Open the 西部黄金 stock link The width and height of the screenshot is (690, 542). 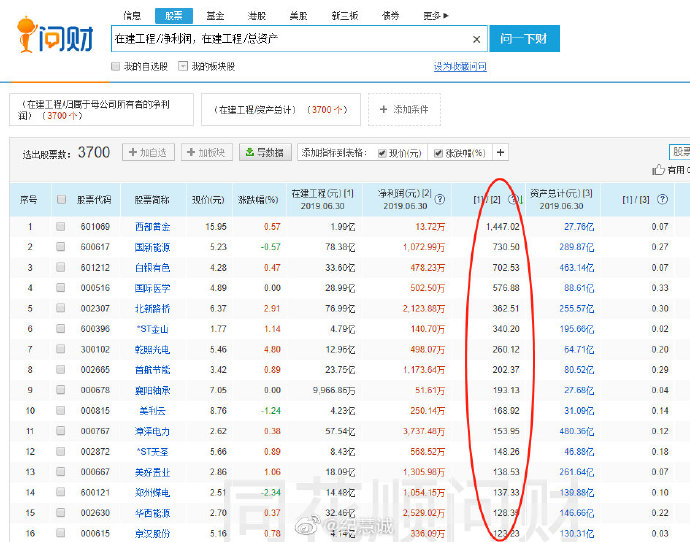coord(152,227)
